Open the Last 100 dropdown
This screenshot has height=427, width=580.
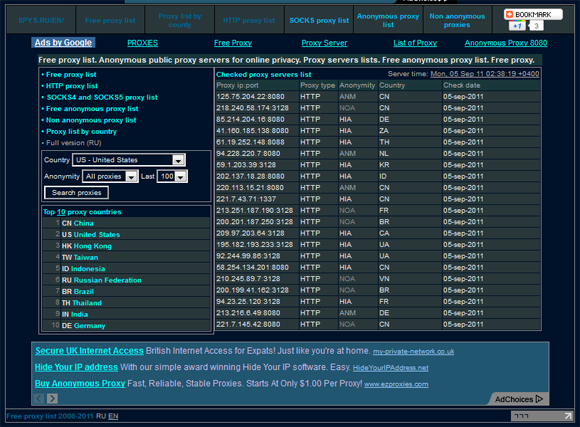[x=172, y=176]
